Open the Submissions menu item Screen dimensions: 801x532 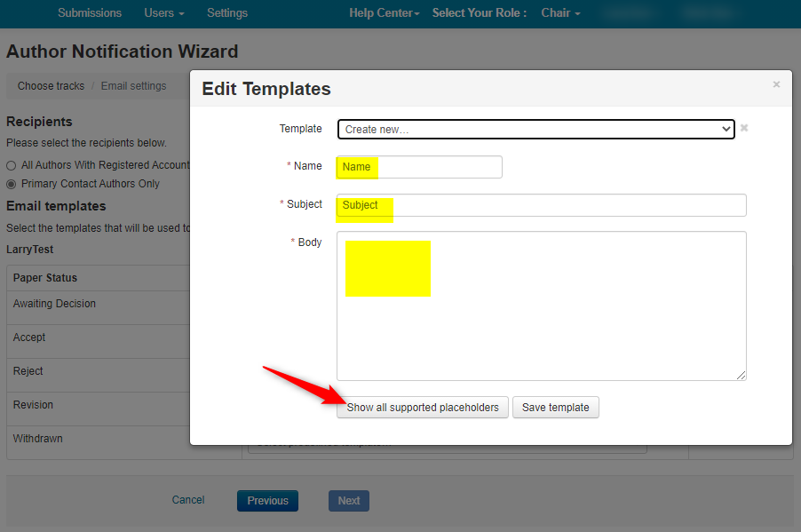coord(90,13)
